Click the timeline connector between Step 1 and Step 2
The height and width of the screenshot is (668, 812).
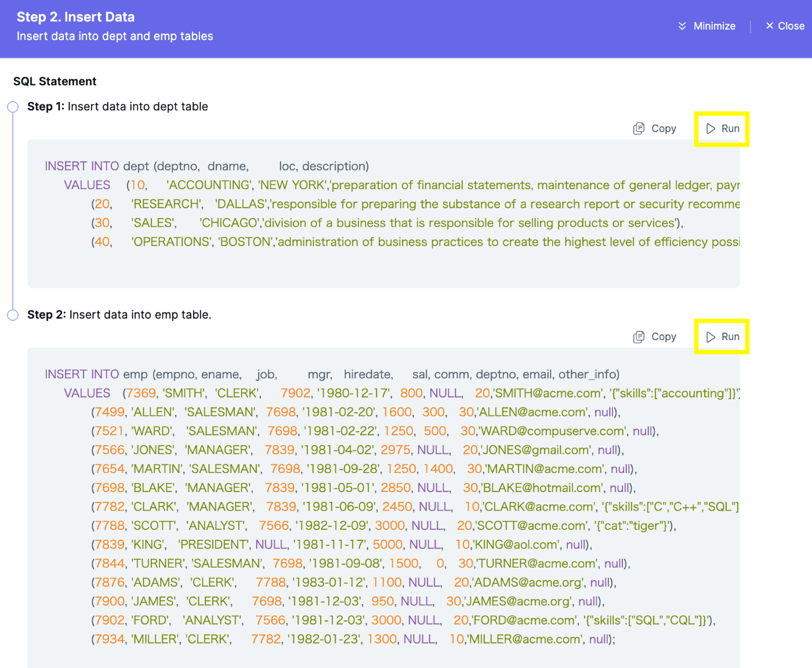point(13,210)
